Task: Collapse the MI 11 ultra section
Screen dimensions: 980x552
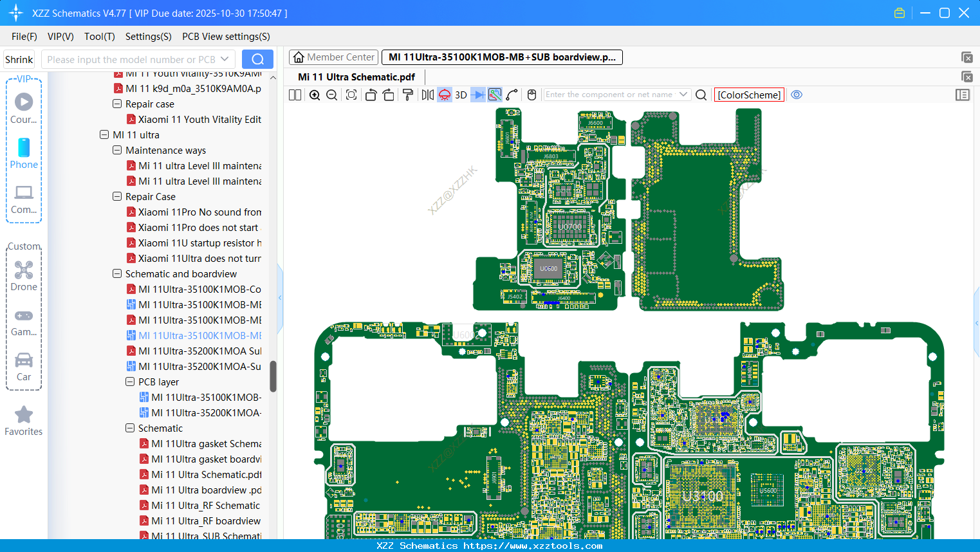Action: (104, 134)
